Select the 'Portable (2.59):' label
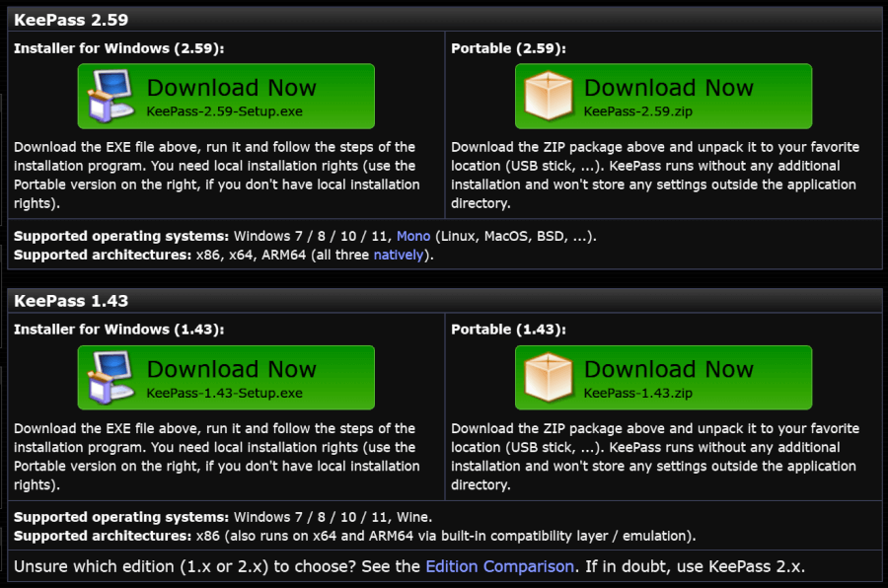The height and width of the screenshot is (588, 888). (508, 48)
